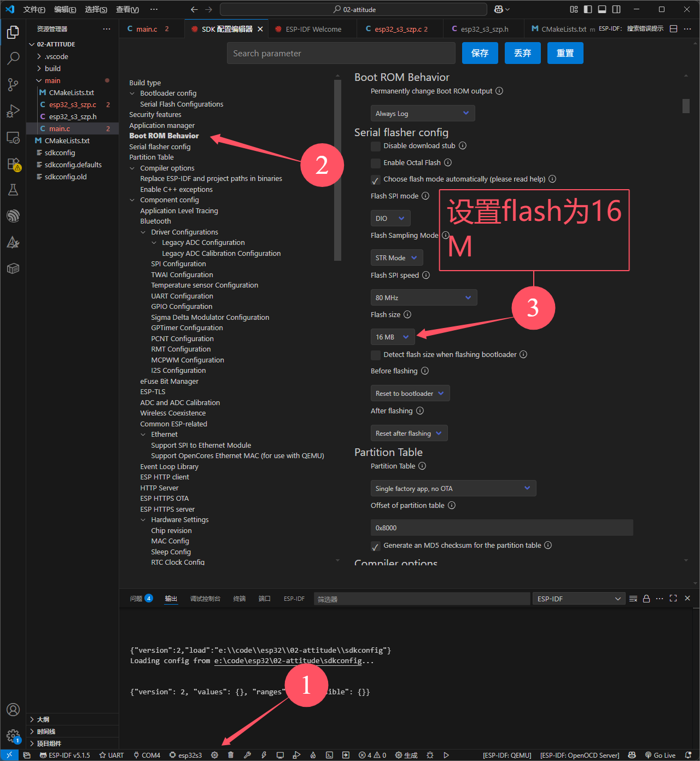Click build flash monitor flame icon

point(313,755)
